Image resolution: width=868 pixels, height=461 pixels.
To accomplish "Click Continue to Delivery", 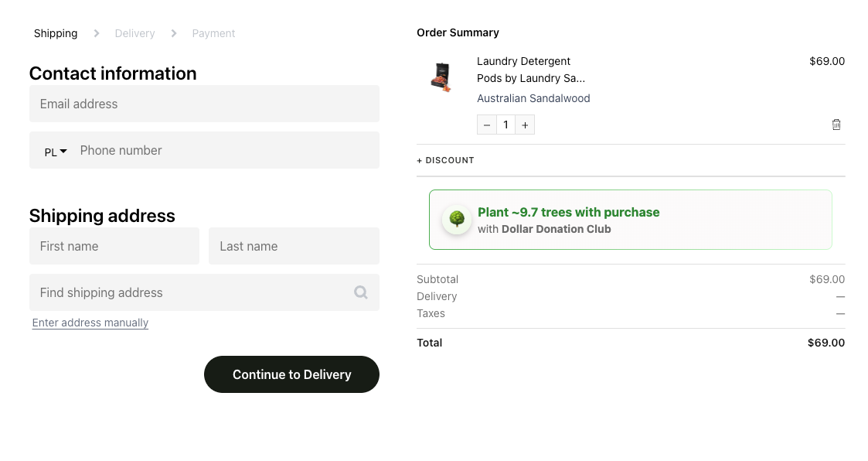I will (x=291, y=374).
